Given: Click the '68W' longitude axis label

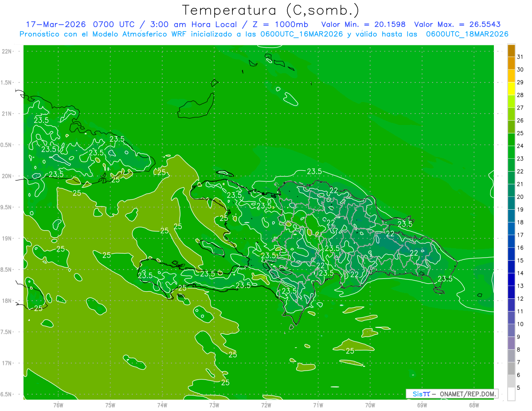Looking at the screenshot, I should (x=474, y=405).
